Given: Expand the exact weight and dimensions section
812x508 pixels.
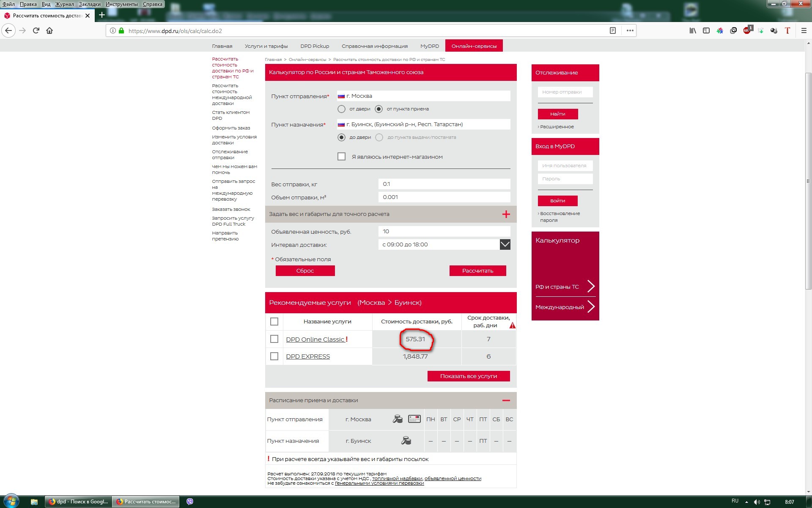Looking at the screenshot, I should tap(506, 214).
